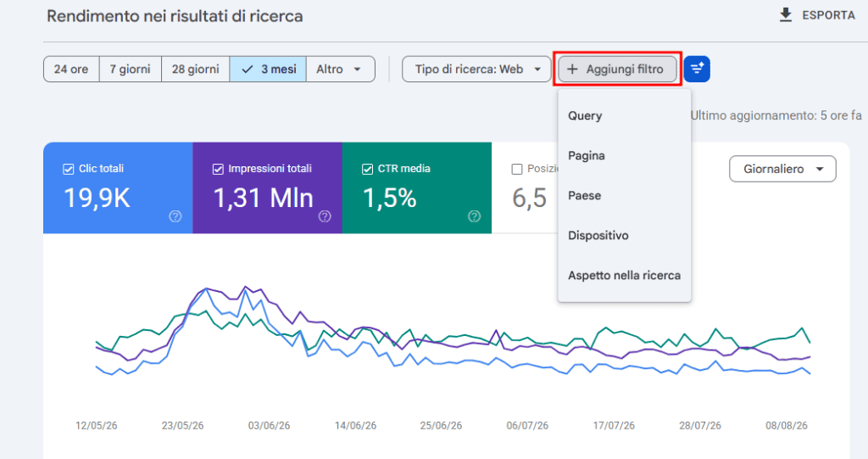
Task: Click the ESPORTA download icon
Action: pos(786,15)
